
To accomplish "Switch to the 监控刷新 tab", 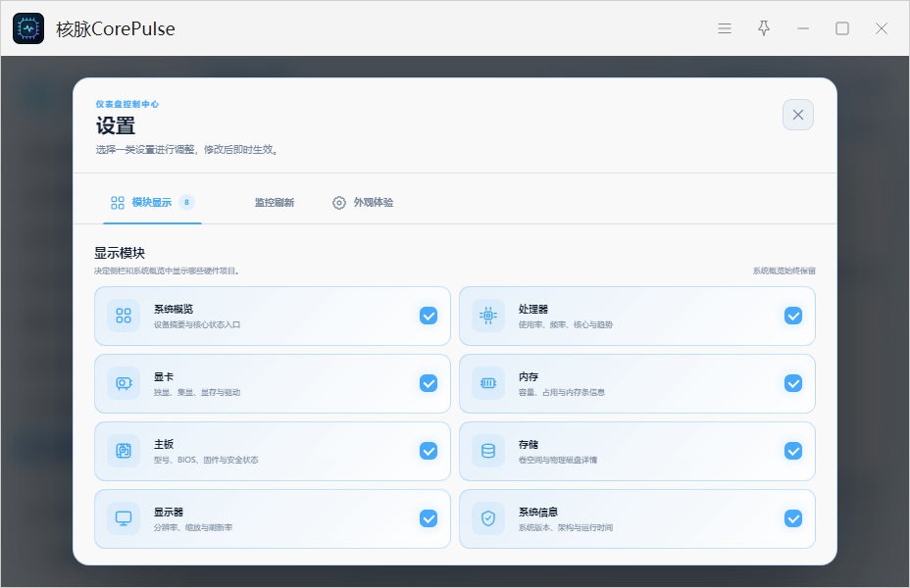I will click(x=275, y=203).
